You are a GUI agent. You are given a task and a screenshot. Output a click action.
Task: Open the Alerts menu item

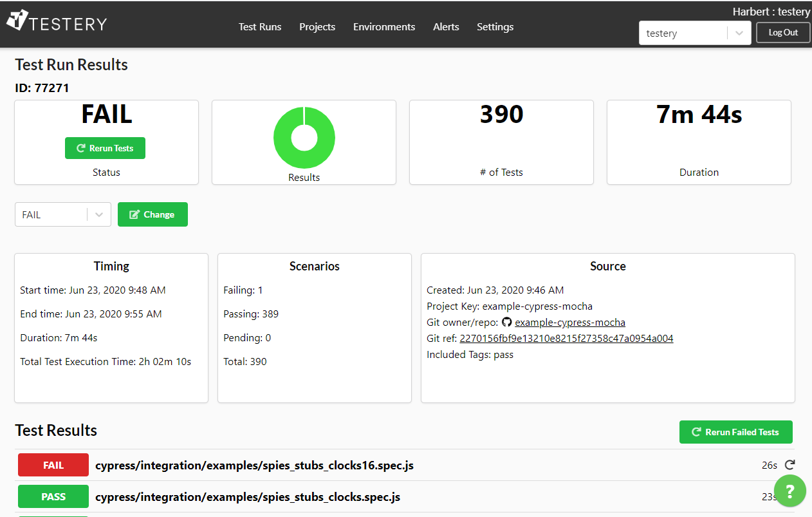[x=446, y=27]
